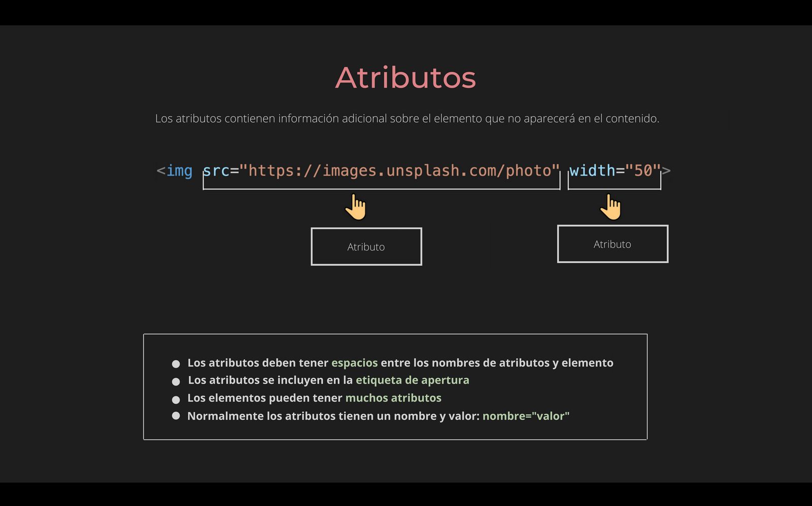This screenshot has height=506, width=812.
Task: Click the right hand pointer icon
Action: coord(611,206)
